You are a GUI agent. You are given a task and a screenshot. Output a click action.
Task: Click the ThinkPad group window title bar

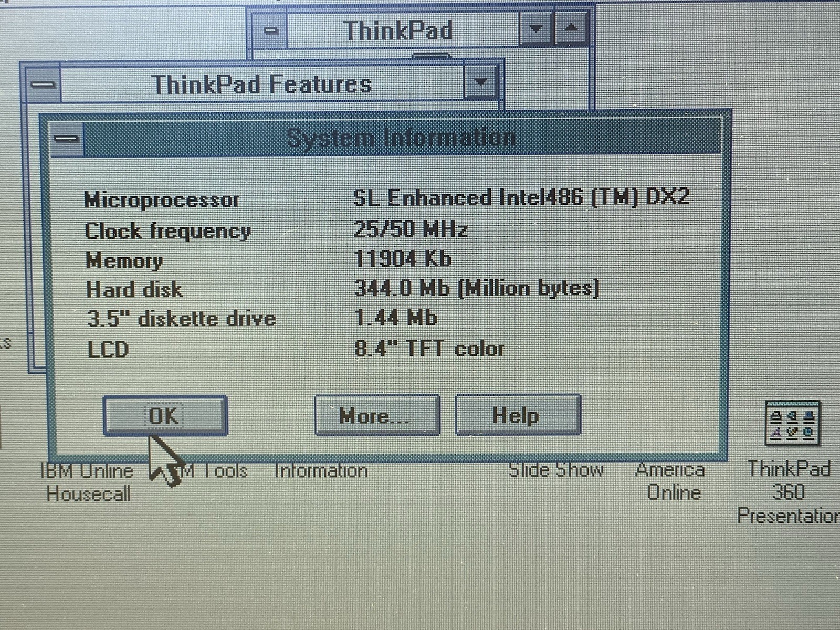pyautogui.click(x=402, y=29)
